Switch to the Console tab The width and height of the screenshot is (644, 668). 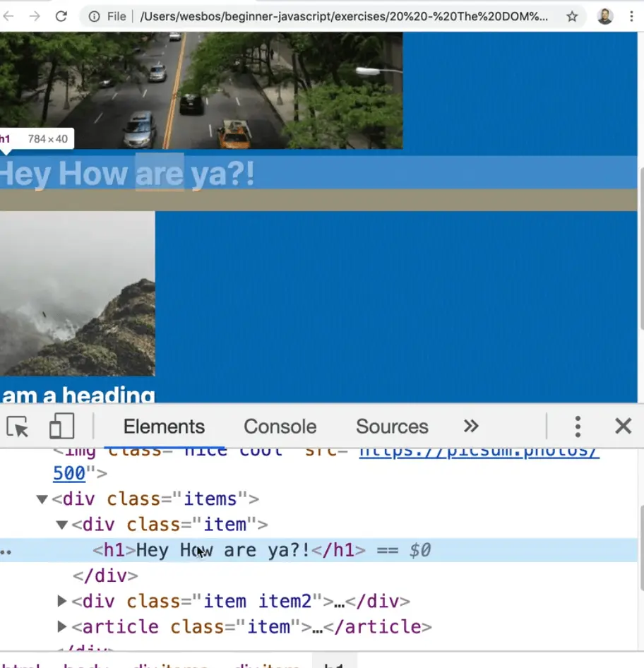click(280, 427)
